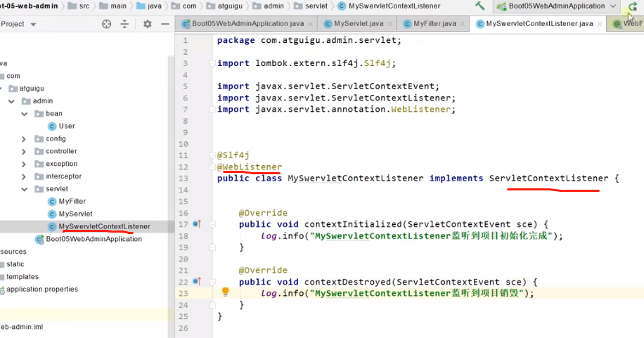The height and width of the screenshot is (338, 644).
Task: Expand the controller folder
Action: pos(24,152)
